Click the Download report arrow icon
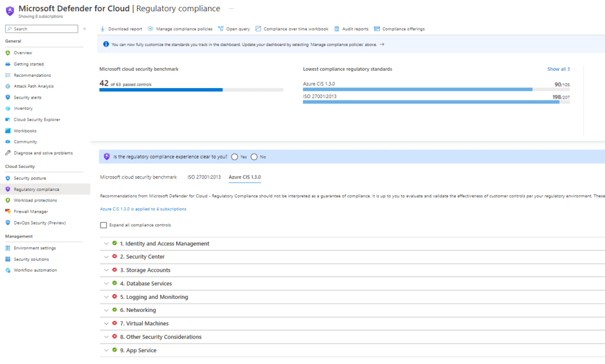This screenshot has width=605, height=364. coord(103,28)
